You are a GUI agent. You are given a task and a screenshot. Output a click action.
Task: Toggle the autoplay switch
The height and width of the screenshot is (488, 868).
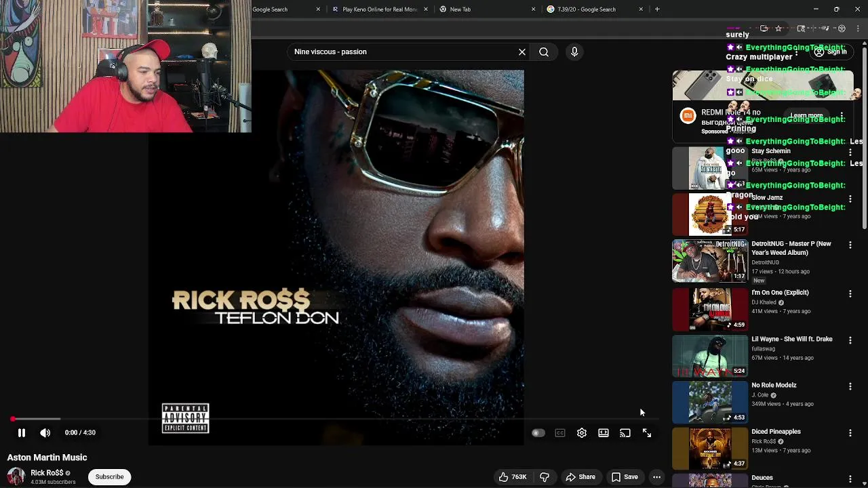point(538,433)
